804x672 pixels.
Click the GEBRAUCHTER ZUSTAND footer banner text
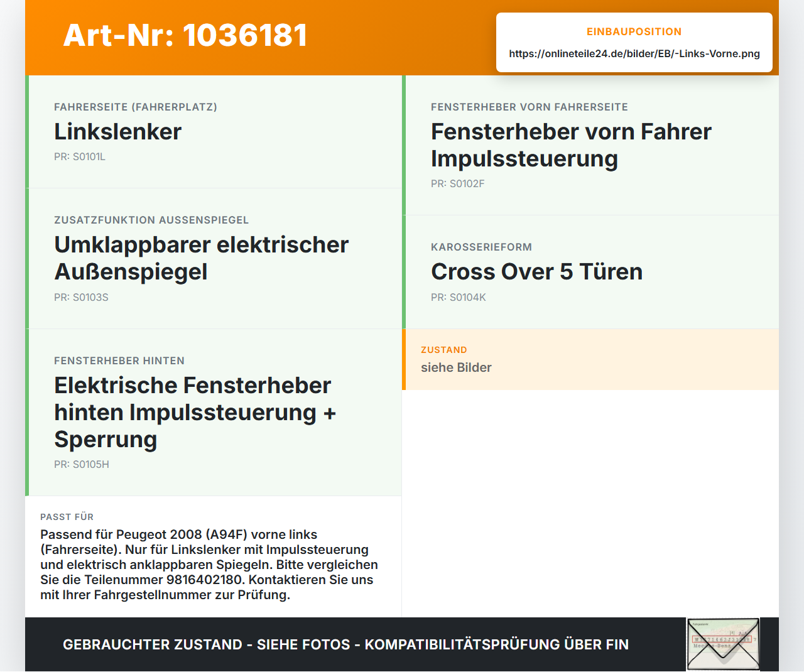coord(345,644)
